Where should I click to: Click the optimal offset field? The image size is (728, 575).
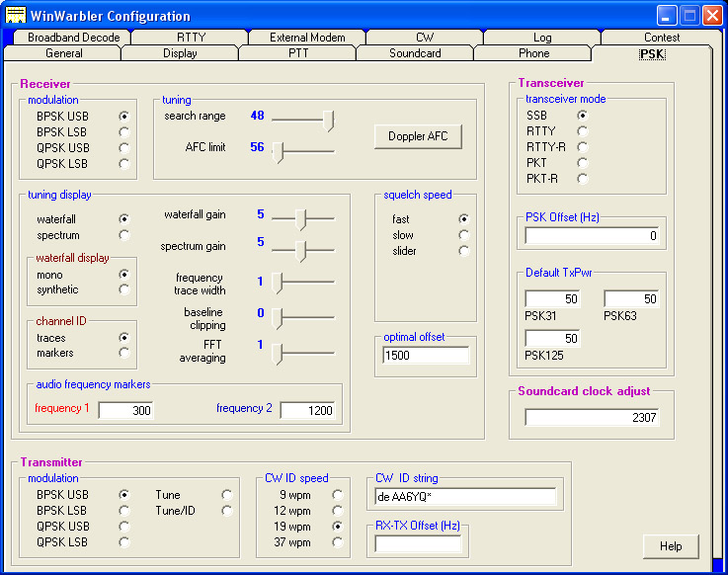(x=426, y=356)
